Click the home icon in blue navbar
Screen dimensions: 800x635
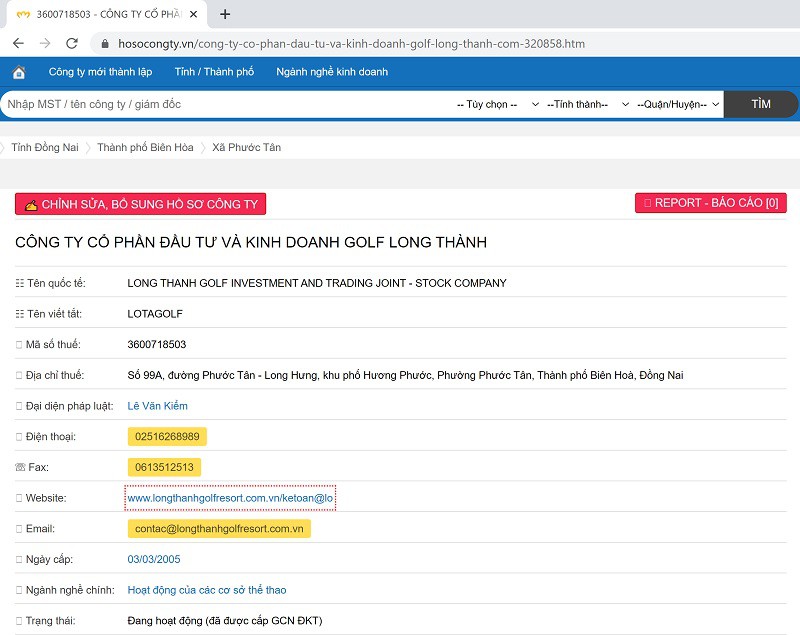[x=19, y=72]
